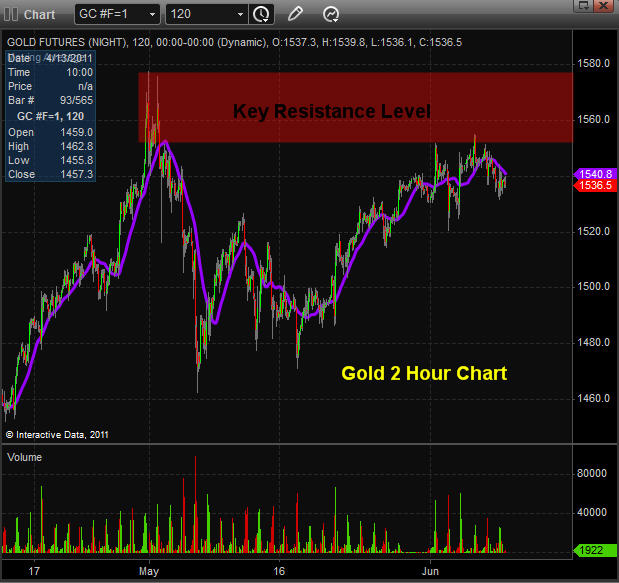The image size is (619, 583).
Task: Click the Chart window title label
Action: (x=39, y=15)
